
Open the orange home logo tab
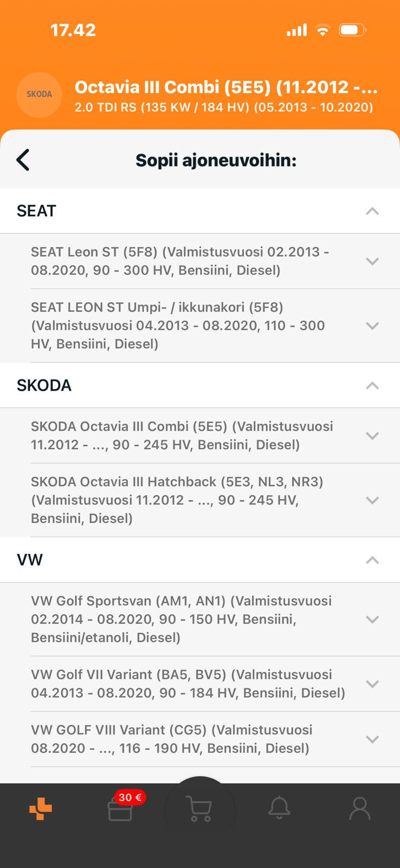pyautogui.click(x=41, y=809)
